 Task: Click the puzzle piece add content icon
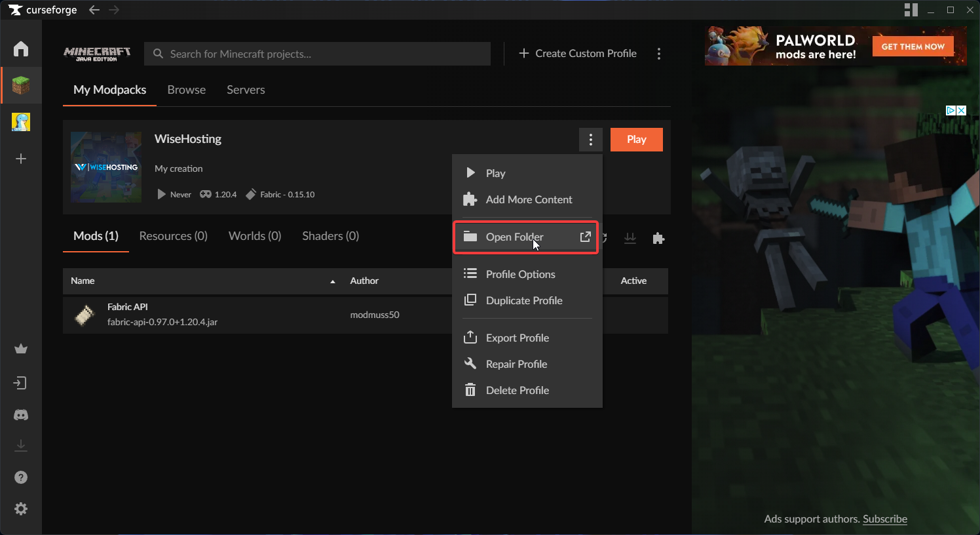pos(658,238)
